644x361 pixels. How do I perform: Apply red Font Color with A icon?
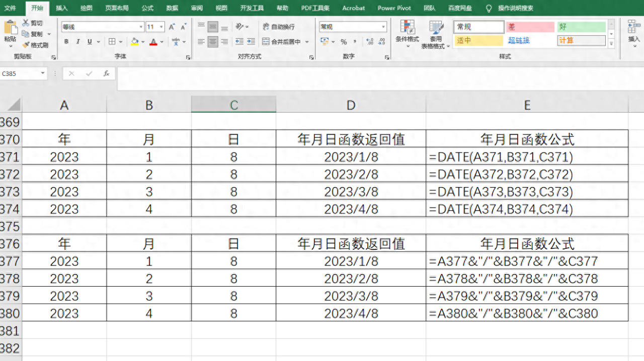tap(153, 42)
